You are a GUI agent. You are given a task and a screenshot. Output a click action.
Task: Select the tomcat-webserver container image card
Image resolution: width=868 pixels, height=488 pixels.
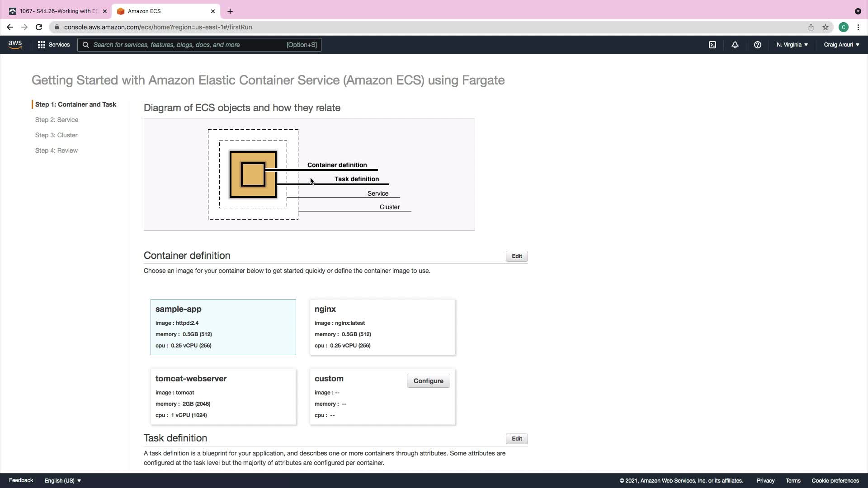223,396
